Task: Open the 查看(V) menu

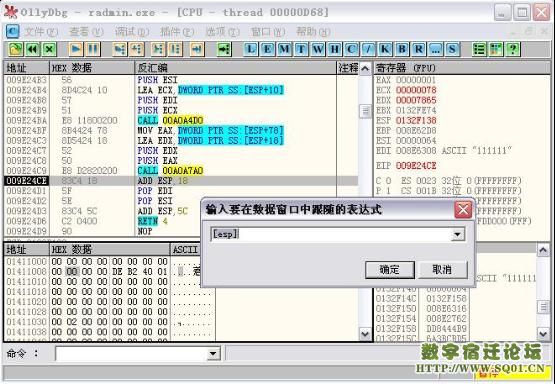Action: click(86, 32)
